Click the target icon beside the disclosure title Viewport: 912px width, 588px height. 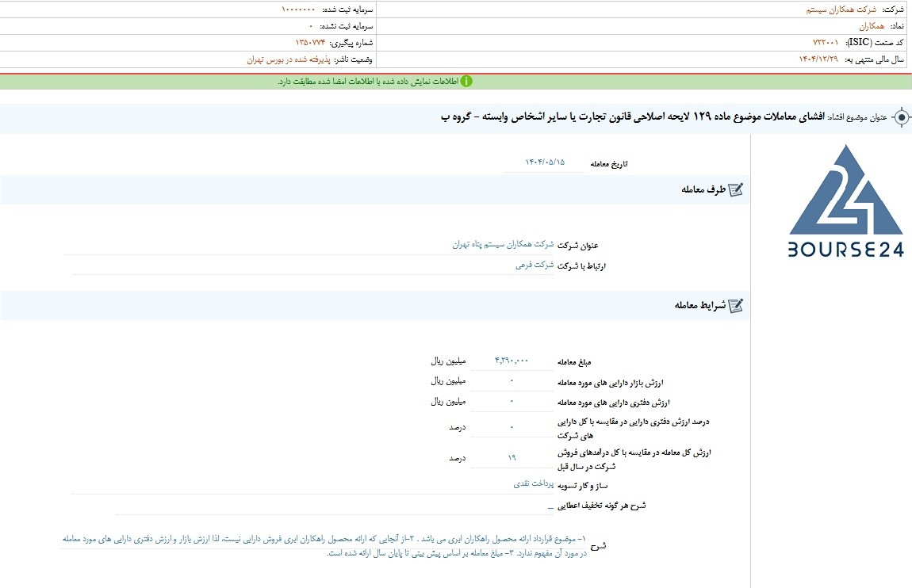[x=901, y=117]
